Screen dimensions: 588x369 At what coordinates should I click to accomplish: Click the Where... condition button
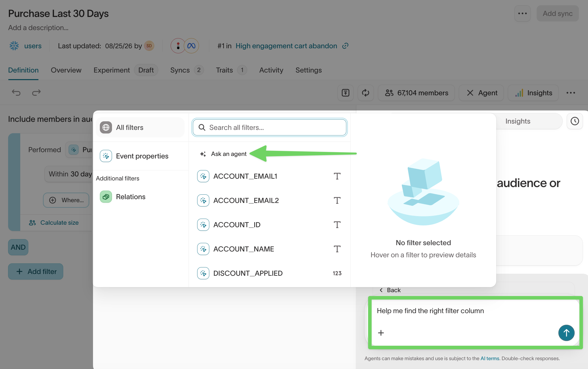[66, 200]
